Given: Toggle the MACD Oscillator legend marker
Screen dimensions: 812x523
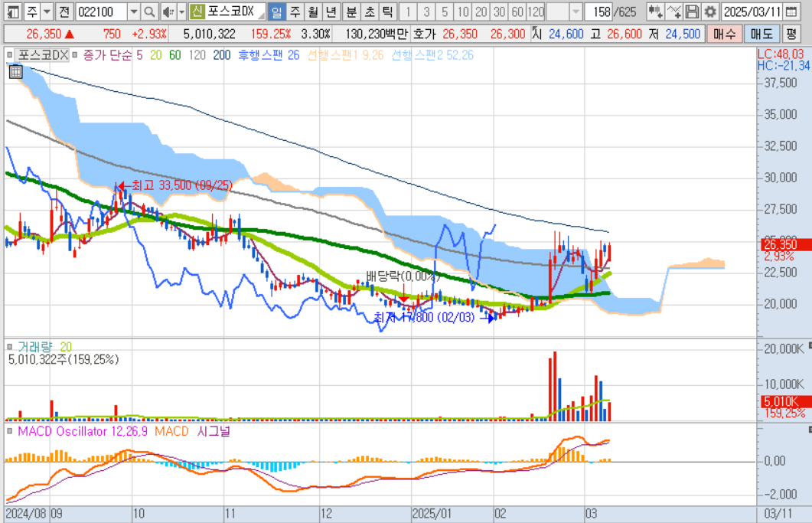Looking at the screenshot, I should point(9,431).
